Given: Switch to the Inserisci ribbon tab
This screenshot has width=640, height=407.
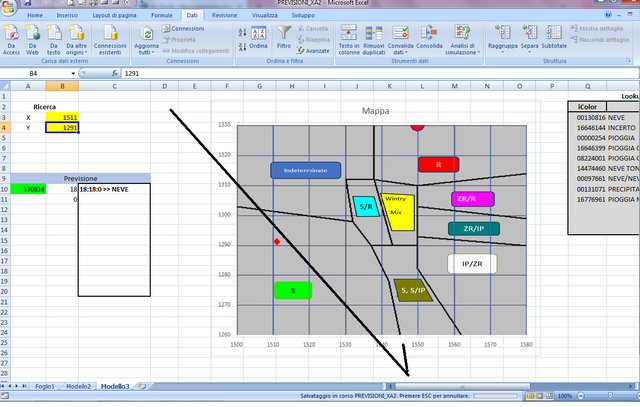Looking at the screenshot, I should tap(67, 15).
